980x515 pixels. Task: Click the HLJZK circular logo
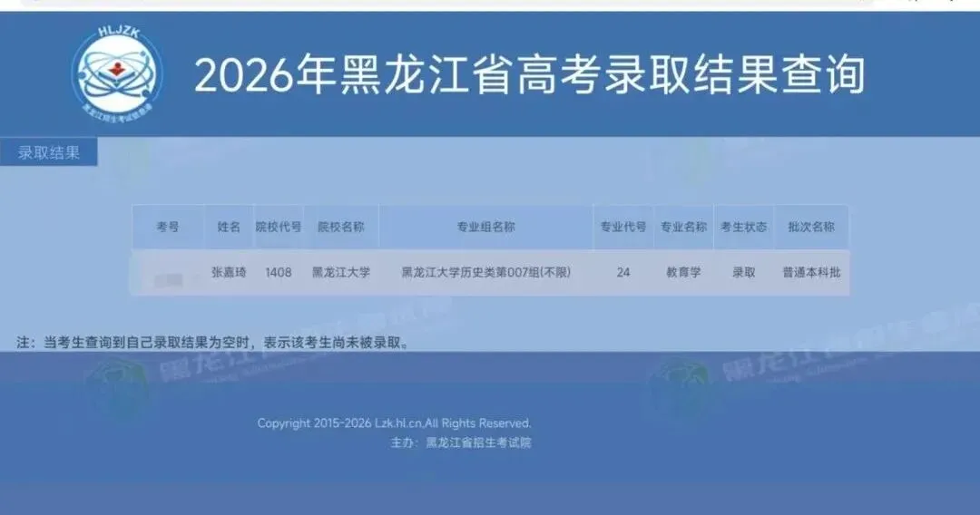[x=117, y=73]
